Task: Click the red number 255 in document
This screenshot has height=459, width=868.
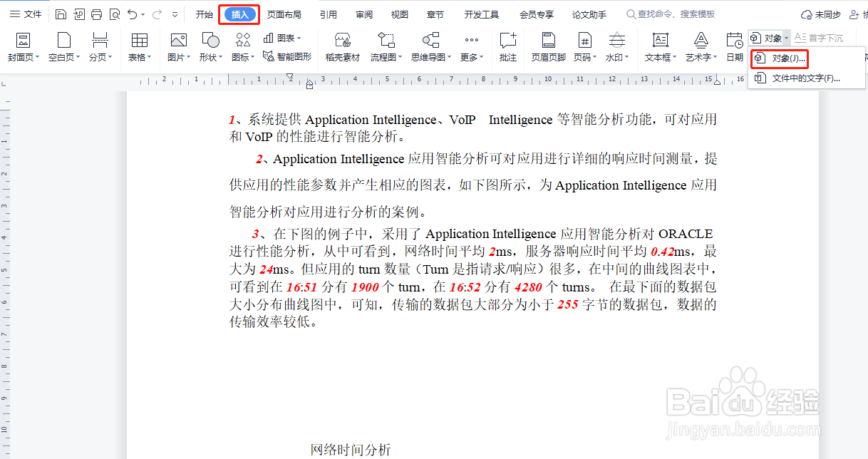Action: (567, 304)
